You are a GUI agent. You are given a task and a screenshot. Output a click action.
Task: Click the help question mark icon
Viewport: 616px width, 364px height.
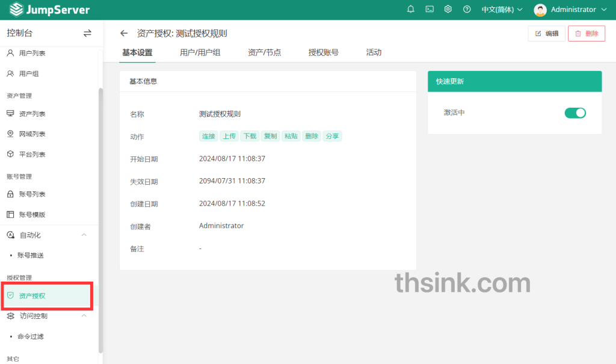coord(467,10)
